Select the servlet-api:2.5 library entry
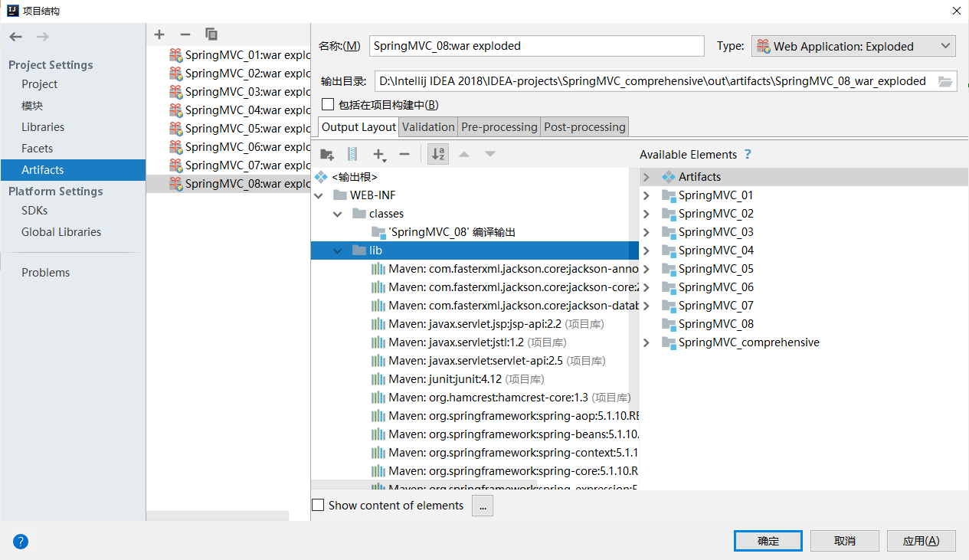This screenshot has width=969, height=560. [497, 361]
